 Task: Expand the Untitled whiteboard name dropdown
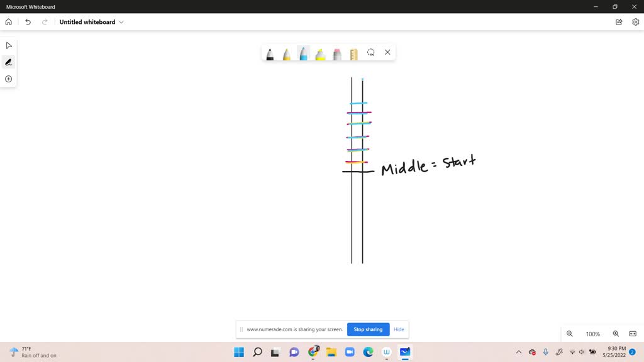tap(121, 21)
